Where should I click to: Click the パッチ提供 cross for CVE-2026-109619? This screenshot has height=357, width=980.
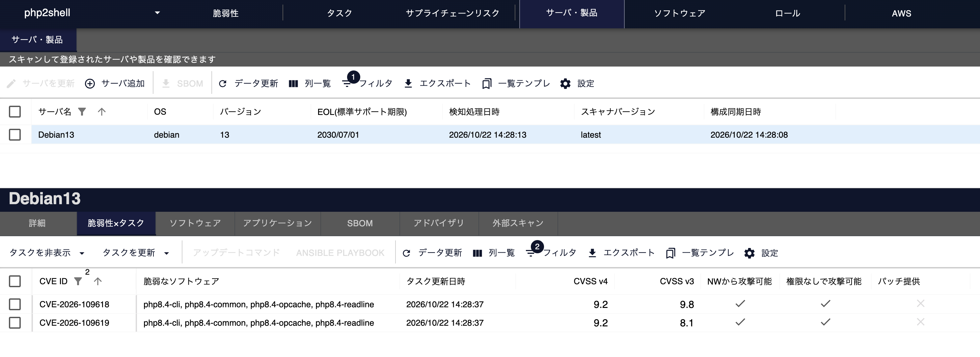click(920, 322)
